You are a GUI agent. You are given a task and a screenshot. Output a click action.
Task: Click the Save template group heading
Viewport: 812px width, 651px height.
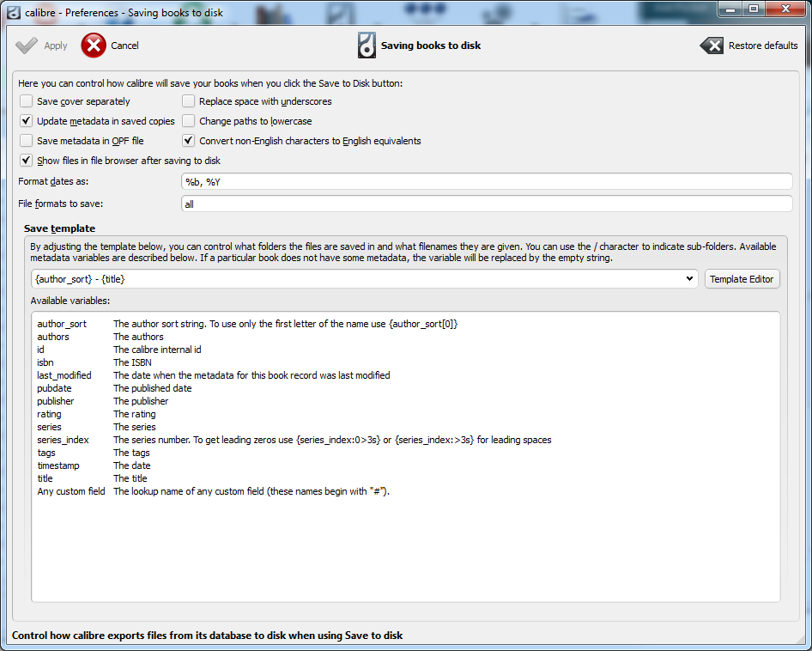click(59, 228)
